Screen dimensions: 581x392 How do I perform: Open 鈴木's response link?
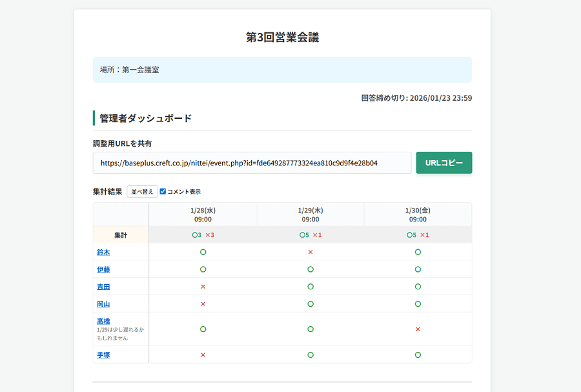(x=103, y=252)
